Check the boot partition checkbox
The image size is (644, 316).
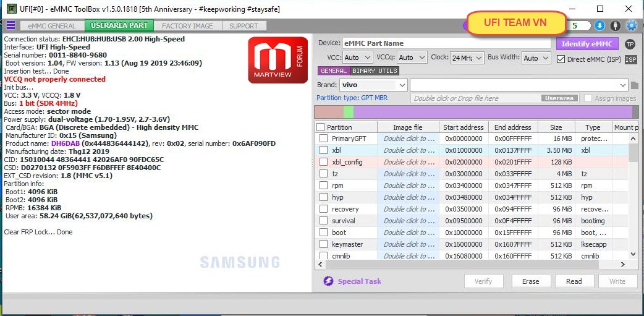click(x=324, y=233)
